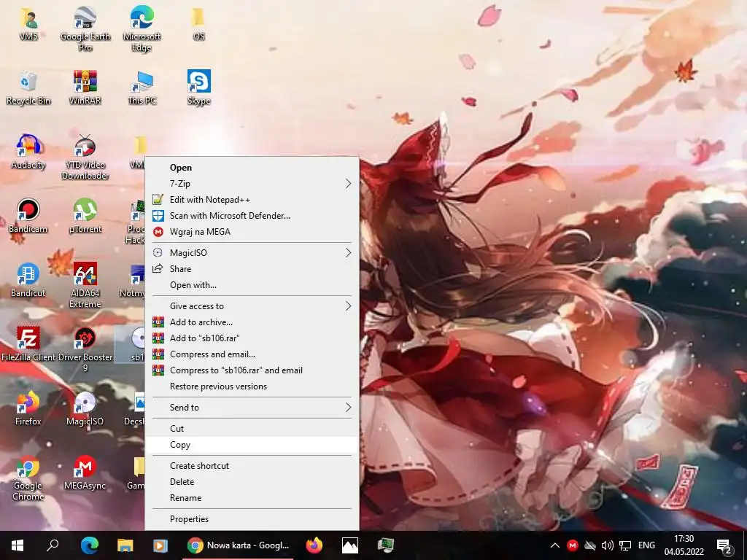Select the Firefox desktop shortcut
The image size is (747, 560).
28,408
